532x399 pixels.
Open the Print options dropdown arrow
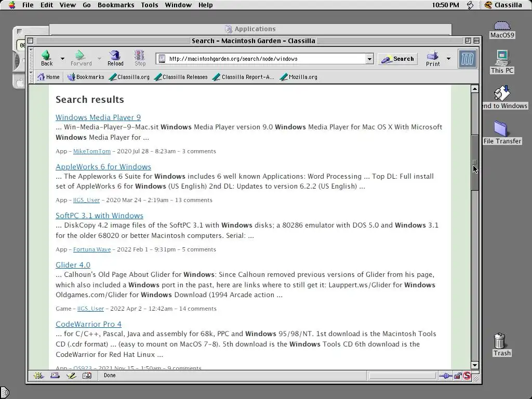pyautogui.click(x=448, y=59)
